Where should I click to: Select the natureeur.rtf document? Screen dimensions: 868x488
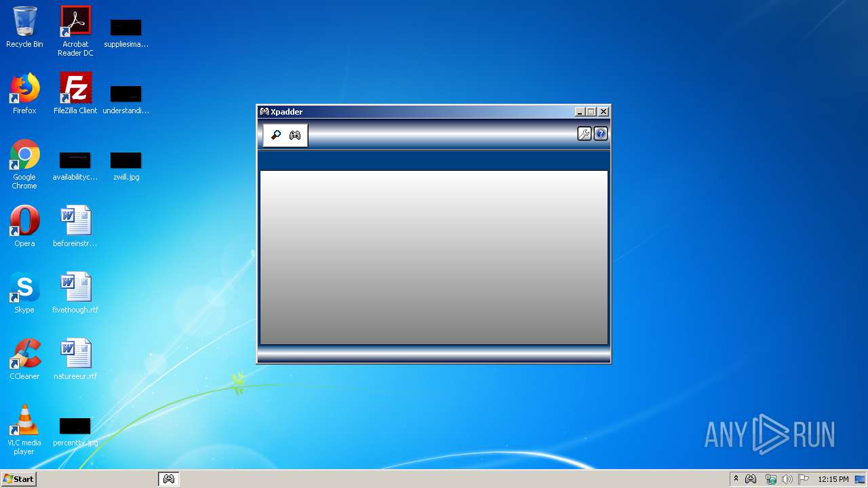click(x=75, y=359)
